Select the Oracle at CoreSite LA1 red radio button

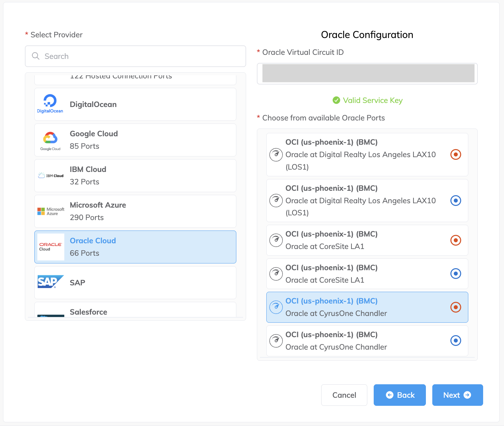tap(456, 240)
